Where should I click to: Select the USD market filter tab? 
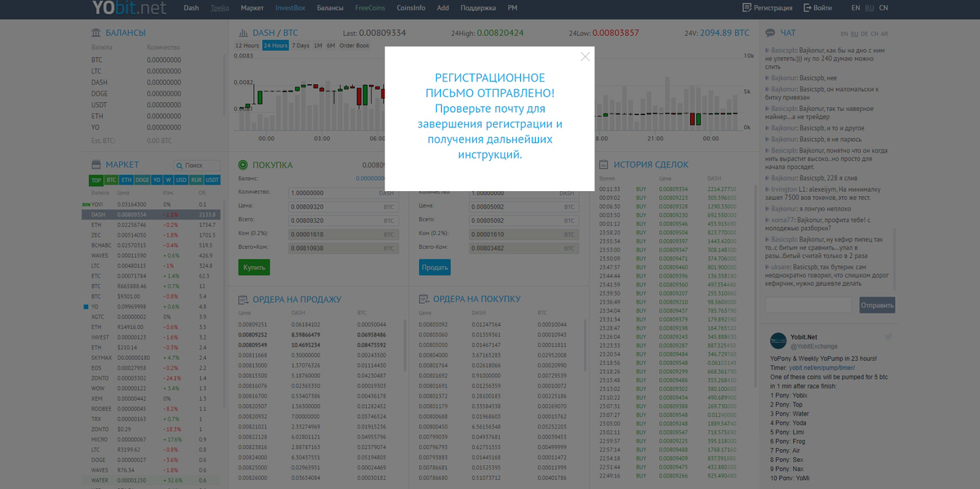(181, 180)
